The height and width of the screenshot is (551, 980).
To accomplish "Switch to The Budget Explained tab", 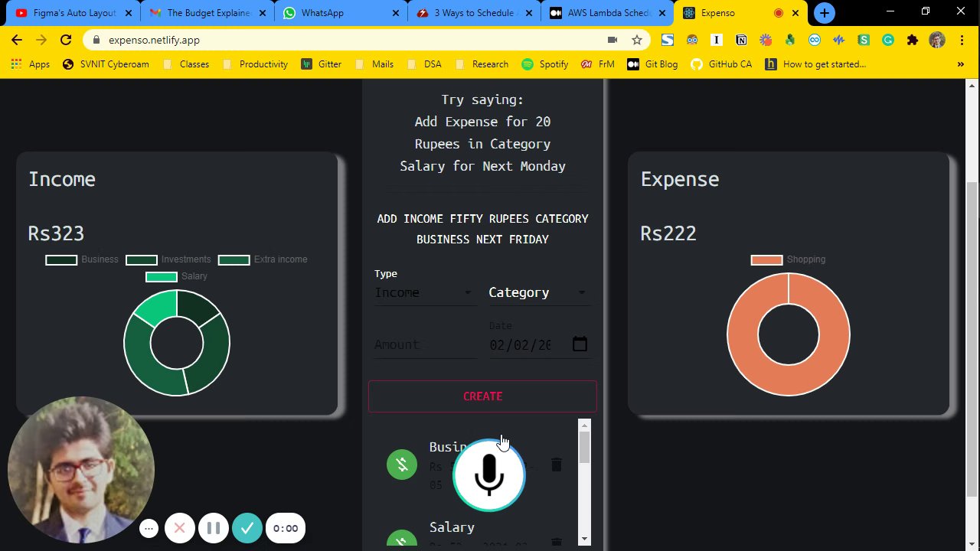I will pyautogui.click(x=206, y=13).
